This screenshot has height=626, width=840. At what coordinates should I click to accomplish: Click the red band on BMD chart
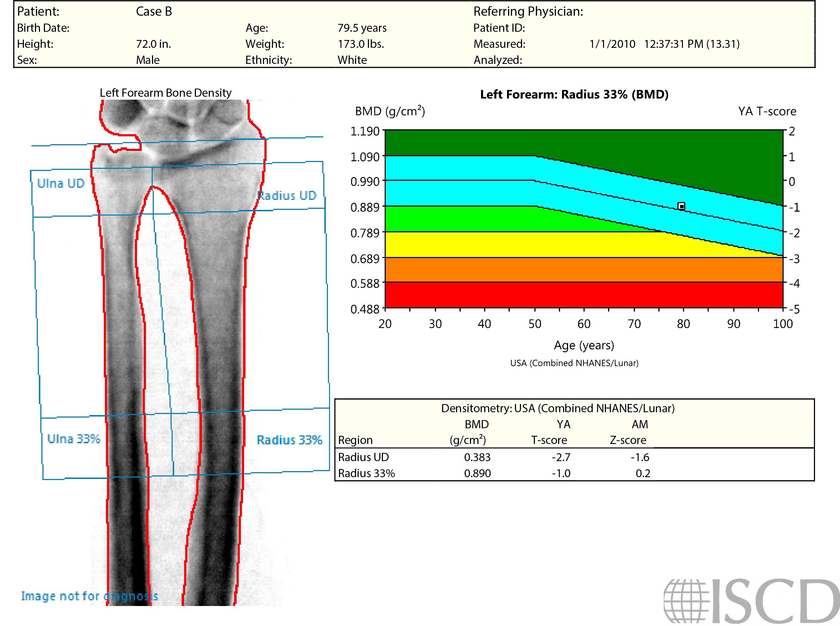point(583,295)
